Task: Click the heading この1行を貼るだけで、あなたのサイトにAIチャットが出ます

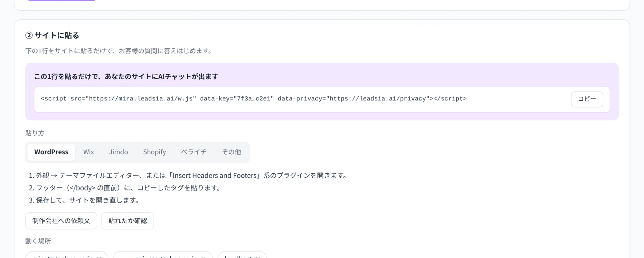Action: coord(126,77)
